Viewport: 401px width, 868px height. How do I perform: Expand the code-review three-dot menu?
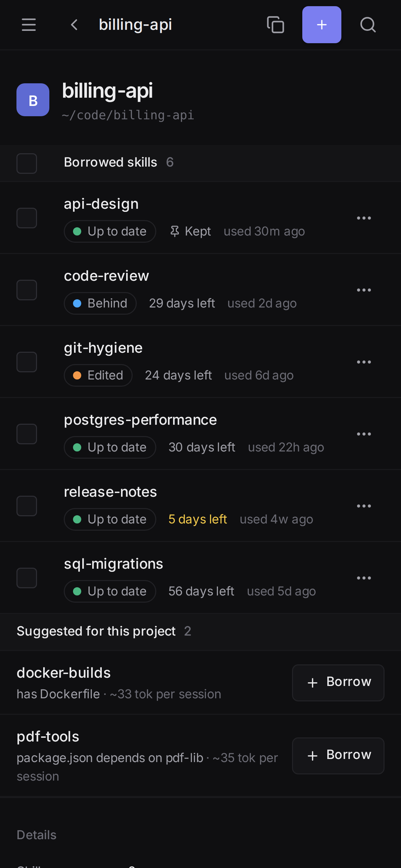click(x=364, y=290)
